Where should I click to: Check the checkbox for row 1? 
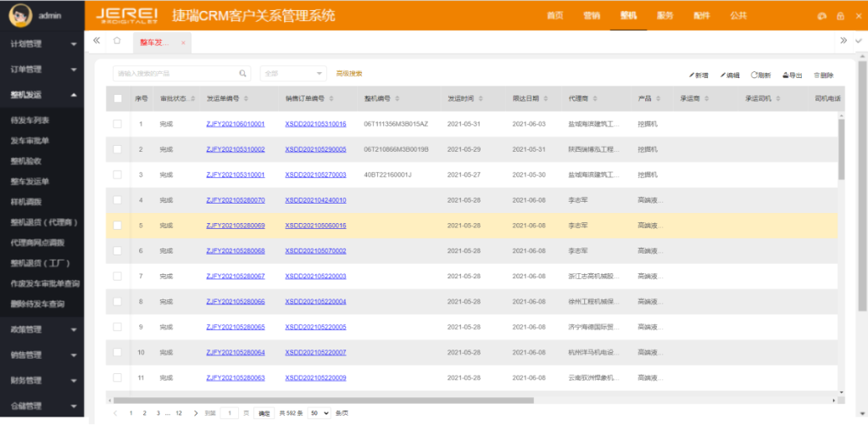tap(118, 124)
